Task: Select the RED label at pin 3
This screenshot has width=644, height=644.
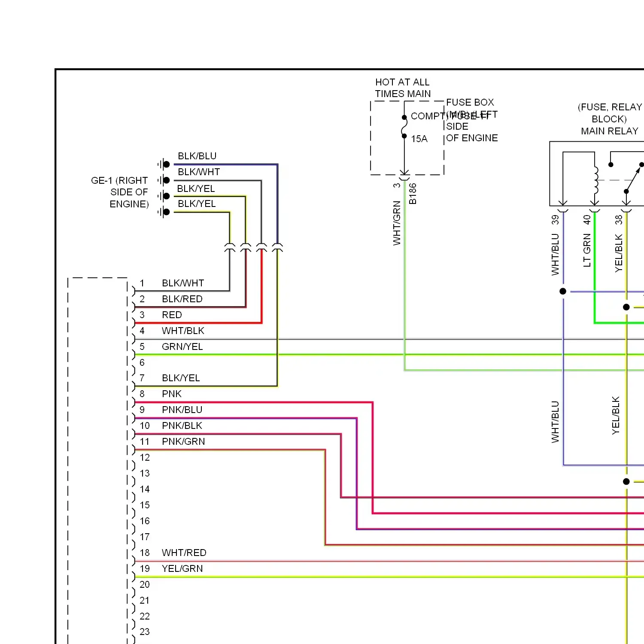Action: click(x=172, y=315)
